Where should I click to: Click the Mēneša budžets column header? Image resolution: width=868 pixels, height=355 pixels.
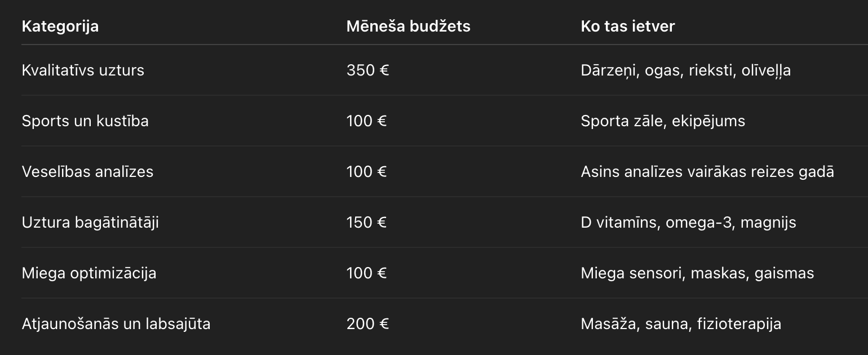[408, 26]
